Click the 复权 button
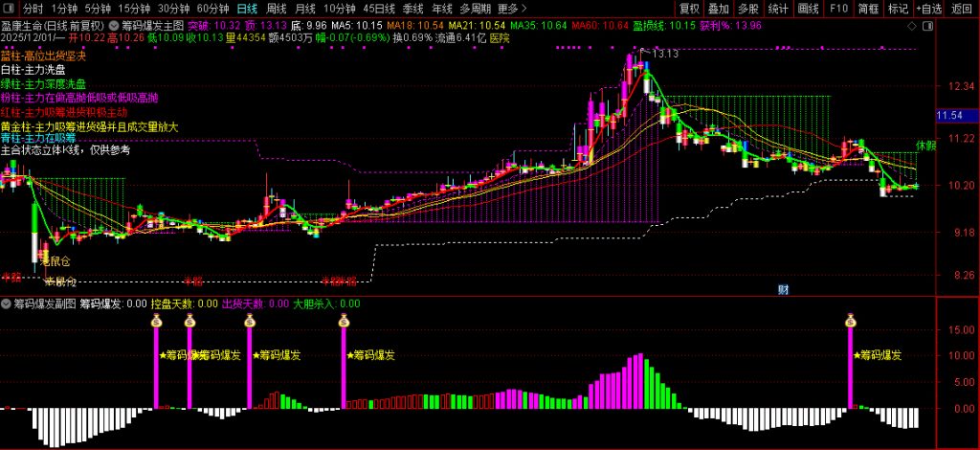The height and width of the screenshot is (450, 980). (690, 9)
